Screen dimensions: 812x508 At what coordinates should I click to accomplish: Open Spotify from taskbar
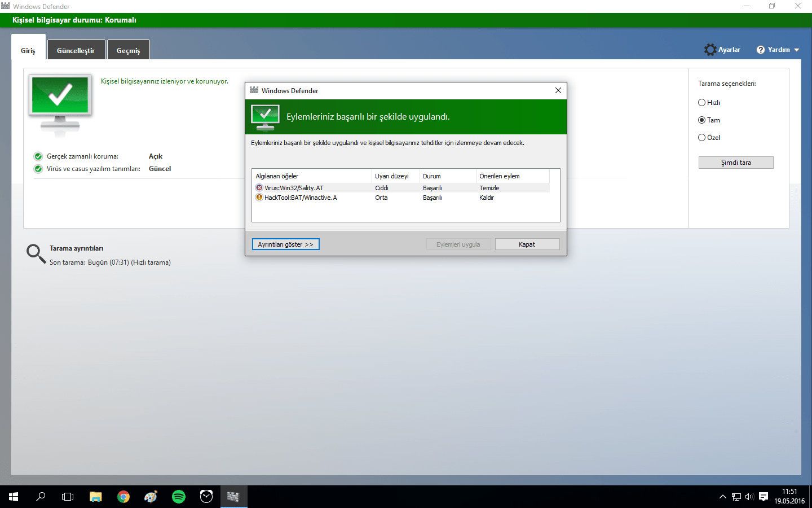click(179, 497)
